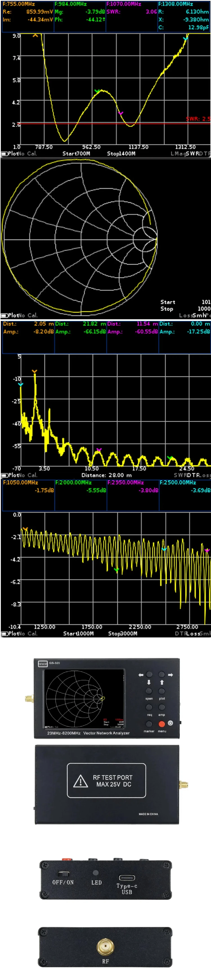Select the magenta marker on the SWR curve

point(121,113)
